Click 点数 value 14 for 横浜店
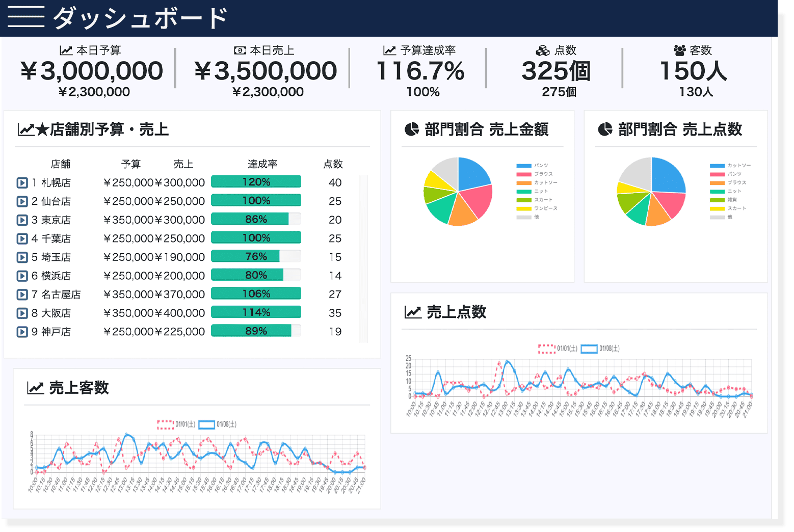 tap(335, 276)
